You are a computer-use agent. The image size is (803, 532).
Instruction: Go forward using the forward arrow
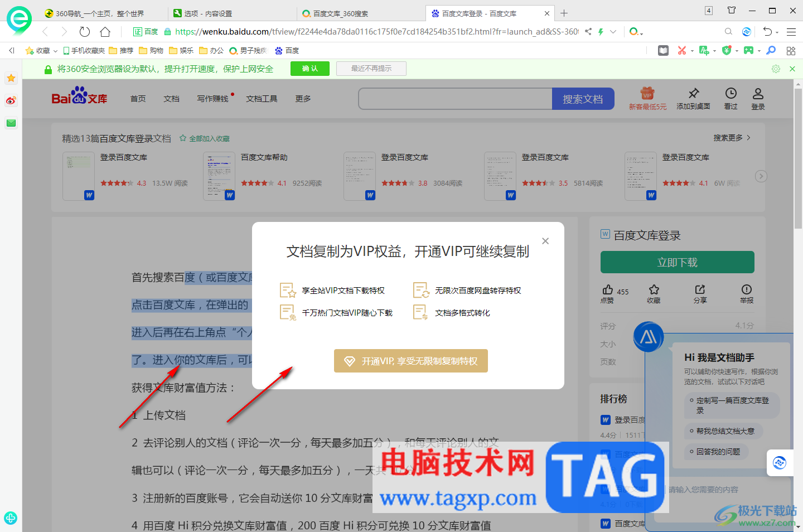pos(64,32)
